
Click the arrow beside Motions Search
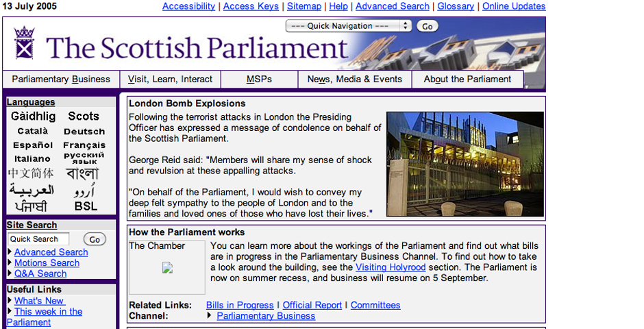tap(10, 263)
